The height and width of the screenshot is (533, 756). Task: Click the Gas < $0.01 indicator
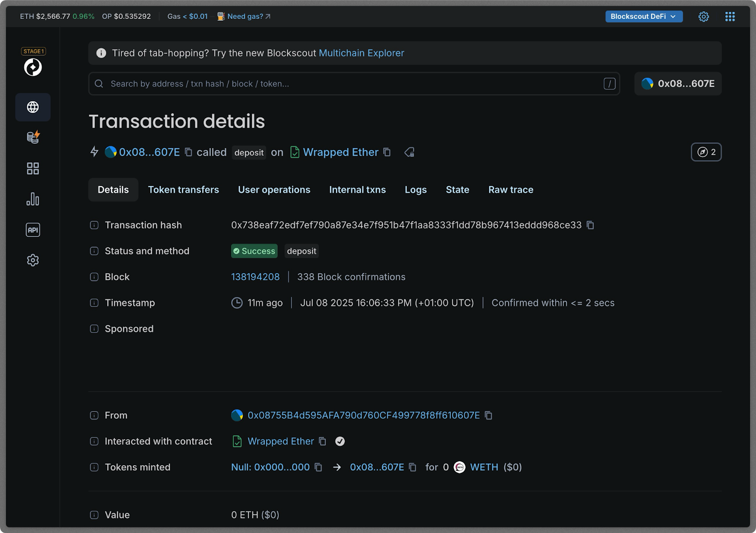pyautogui.click(x=188, y=17)
